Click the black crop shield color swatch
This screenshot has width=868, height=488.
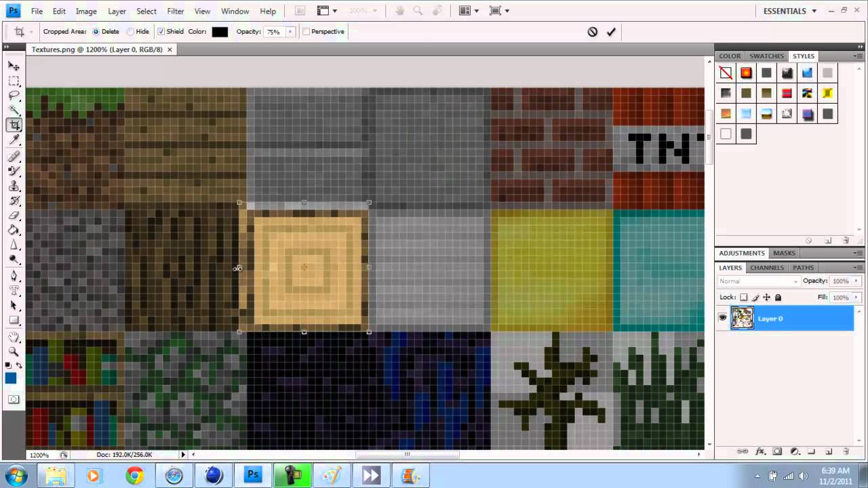point(220,32)
